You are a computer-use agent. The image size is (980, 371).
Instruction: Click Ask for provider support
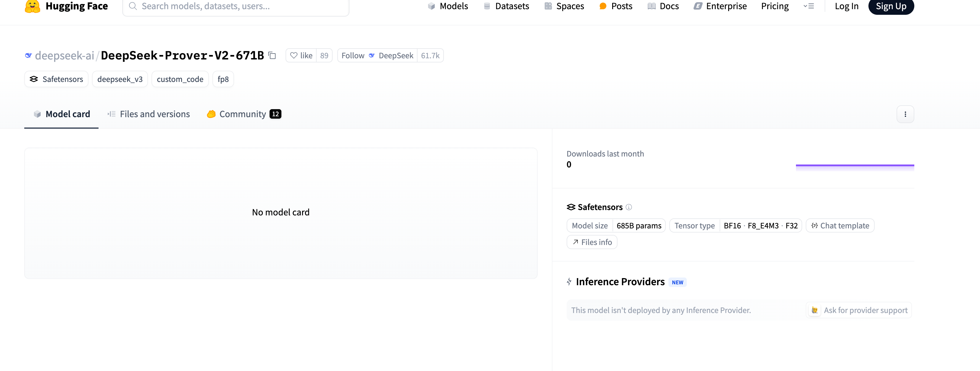pyautogui.click(x=859, y=310)
